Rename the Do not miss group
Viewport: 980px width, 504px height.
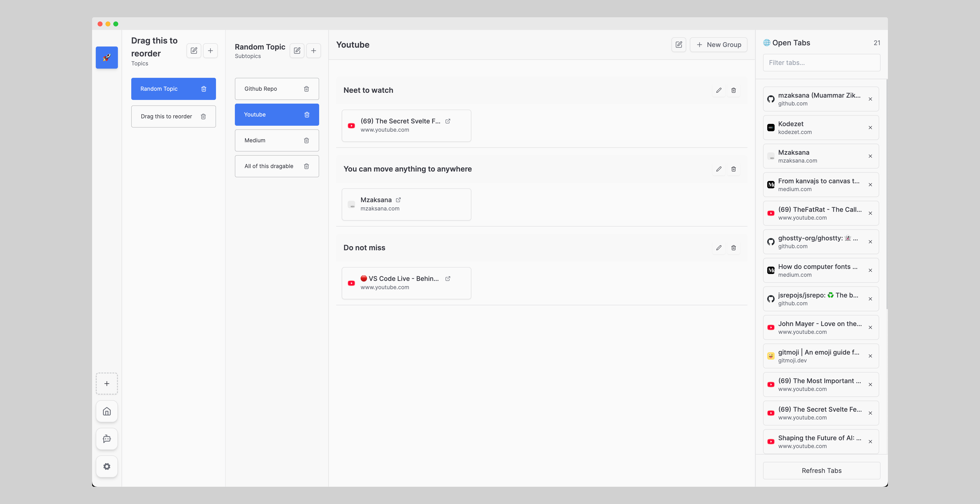coord(719,248)
